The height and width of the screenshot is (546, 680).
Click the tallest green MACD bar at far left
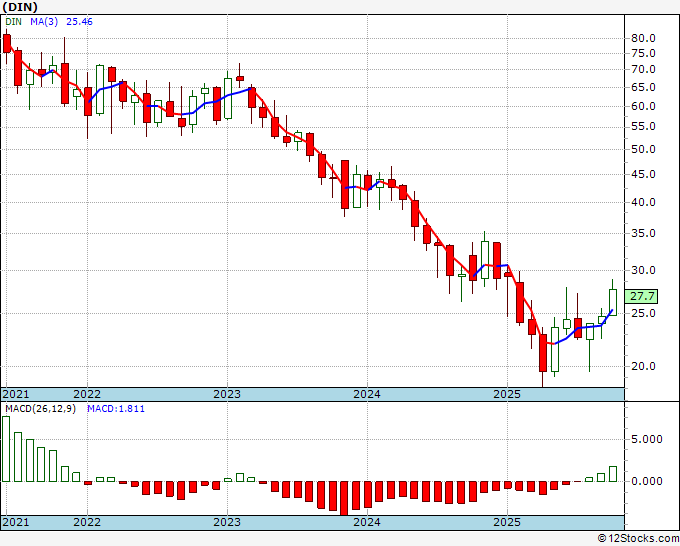[x=7, y=448]
